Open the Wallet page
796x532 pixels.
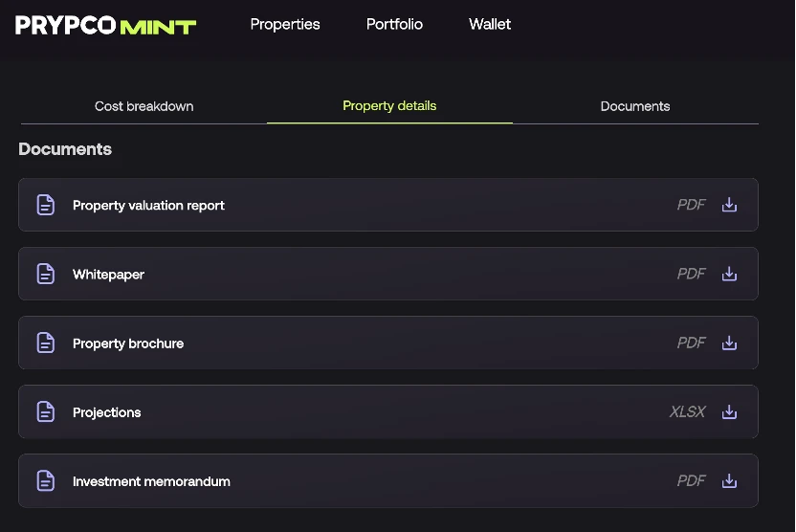[x=490, y=24]
